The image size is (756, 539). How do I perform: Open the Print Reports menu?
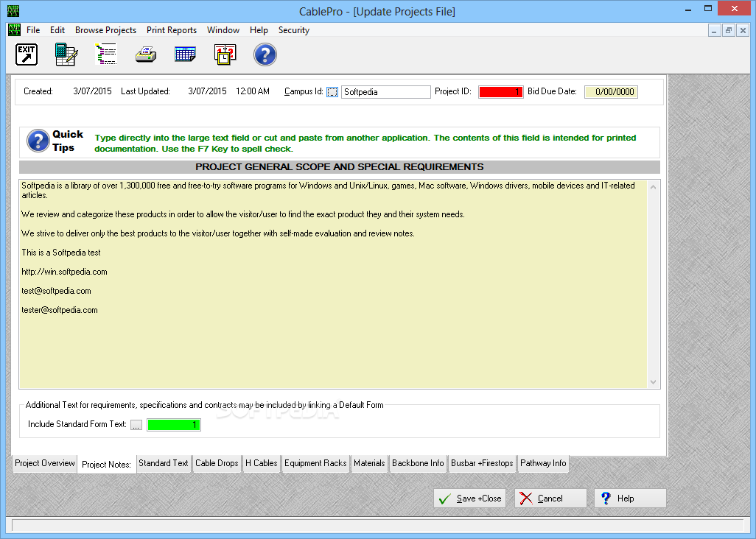click(172, 30)
